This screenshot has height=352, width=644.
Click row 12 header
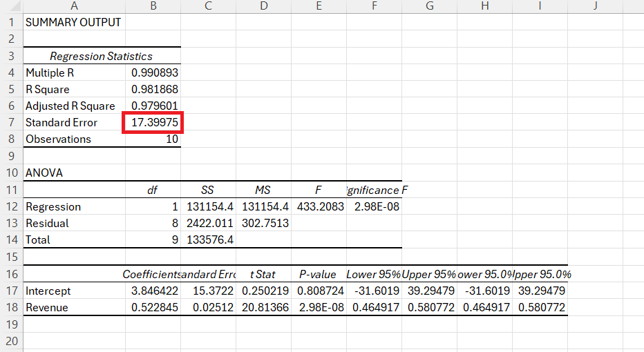click(11, 206)
